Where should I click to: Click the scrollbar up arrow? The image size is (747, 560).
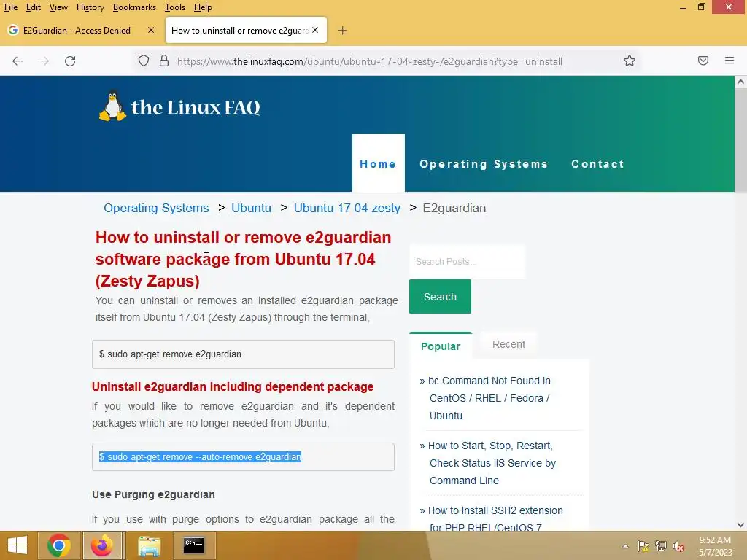[x=740, y=82]
